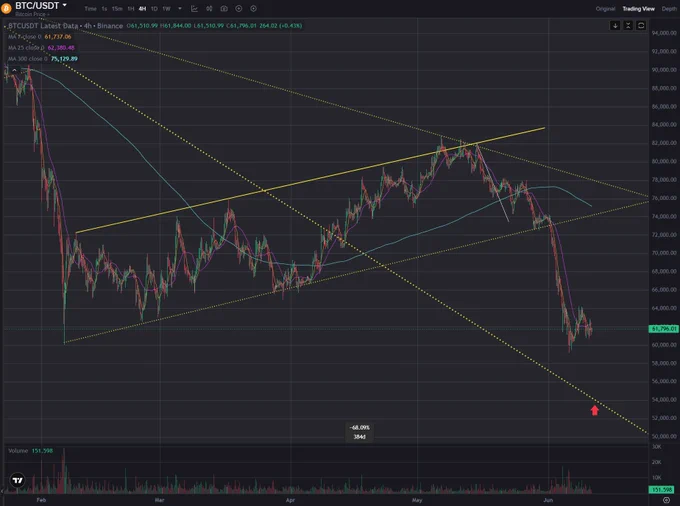Open the Bitcoin Price link below the pair
Screen dimensions: 680x506
(x=32, y=14)
